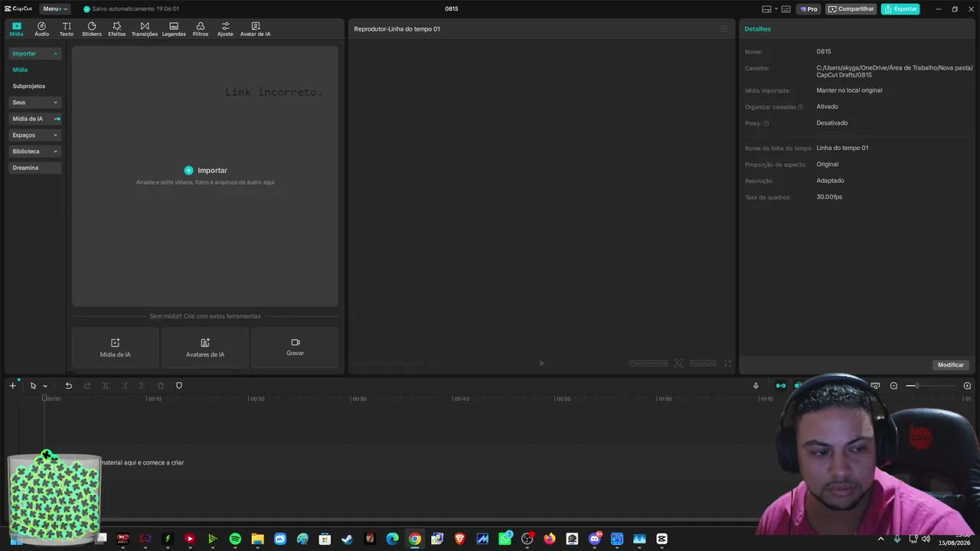
Task: Open the Menu dropdown in title bar
Action: coord(54,9)
